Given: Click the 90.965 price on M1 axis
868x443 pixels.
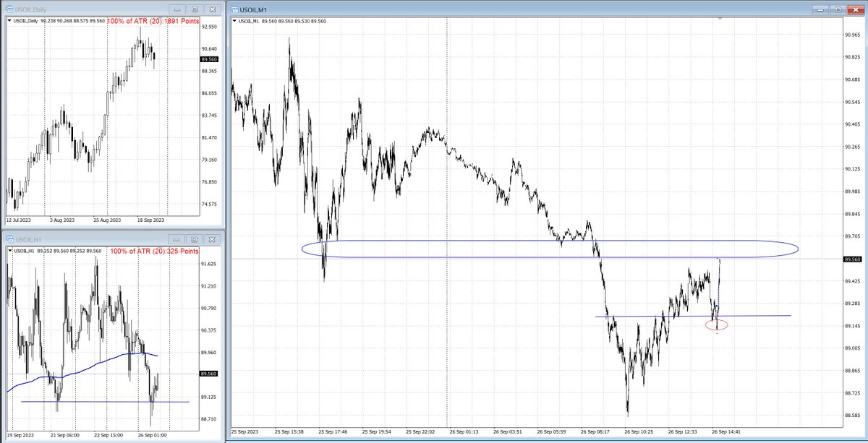Looking at the screenshot, I should pyautogui.click(x=853, y=34).
